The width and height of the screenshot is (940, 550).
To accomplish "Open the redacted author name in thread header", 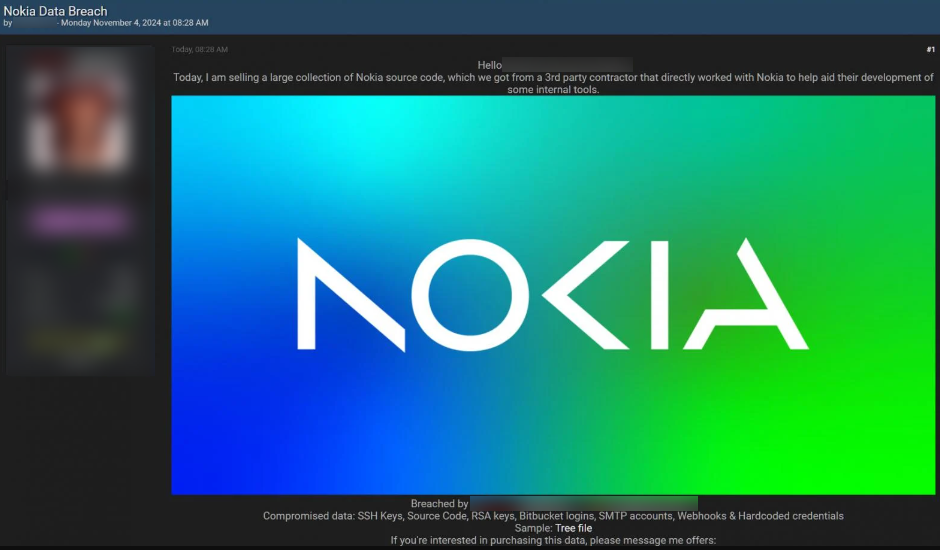I will coord(35,22).
